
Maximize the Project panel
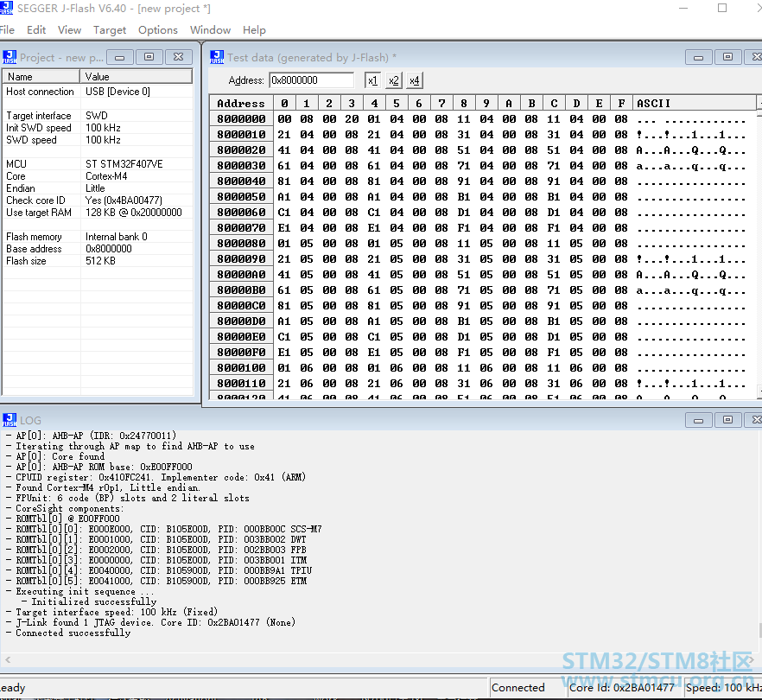tap(149, 57)
